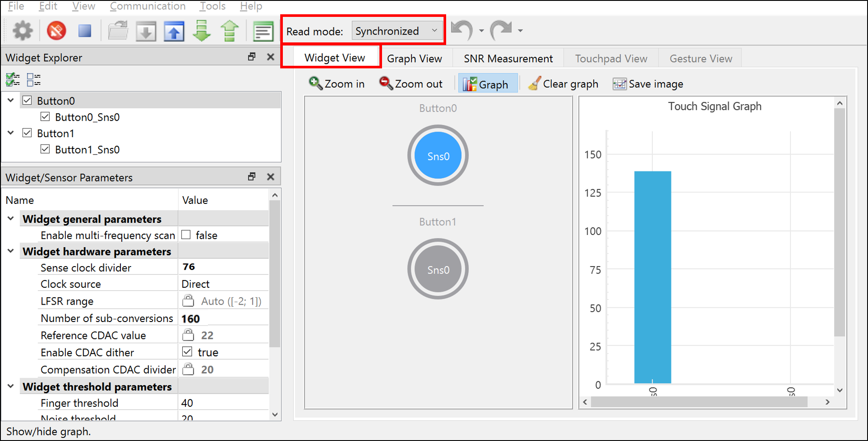Switch to the Touchpad View tab
This screenshot has width=868, height=441.
pyautogui.click(x=611, y=58)
